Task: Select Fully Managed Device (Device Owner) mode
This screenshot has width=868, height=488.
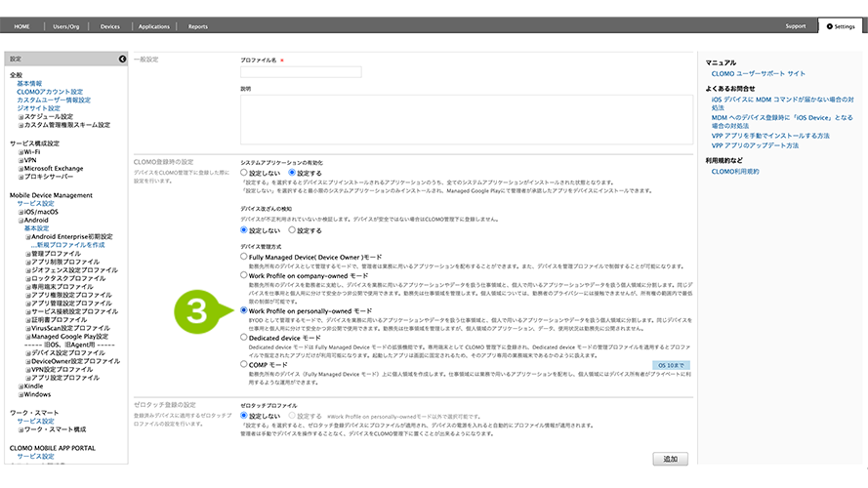Action: click(243, 257)
